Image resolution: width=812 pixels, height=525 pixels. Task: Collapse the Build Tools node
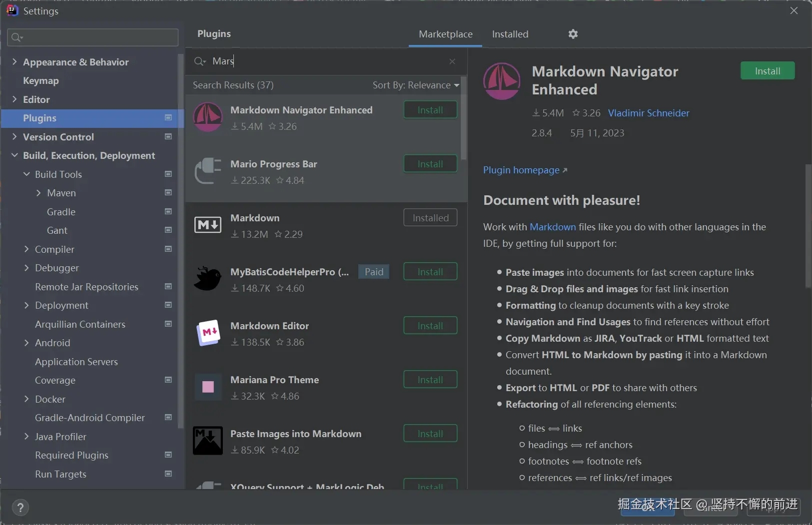click(x=26, y=174)
